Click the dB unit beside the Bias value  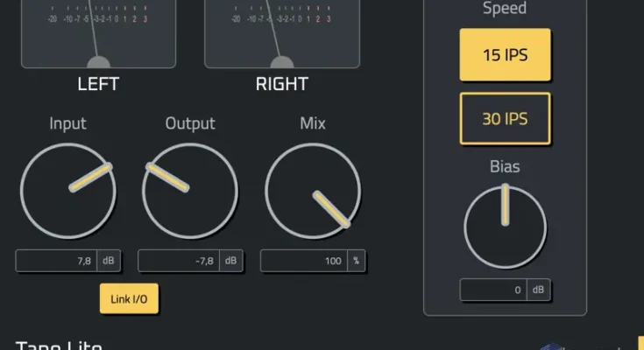tap(540, 290)
